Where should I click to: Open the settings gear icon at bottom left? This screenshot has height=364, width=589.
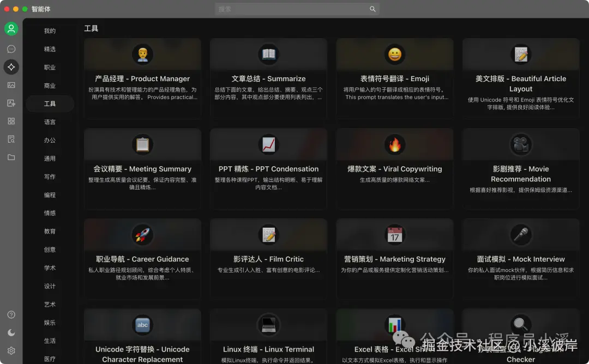coord(11,351)
